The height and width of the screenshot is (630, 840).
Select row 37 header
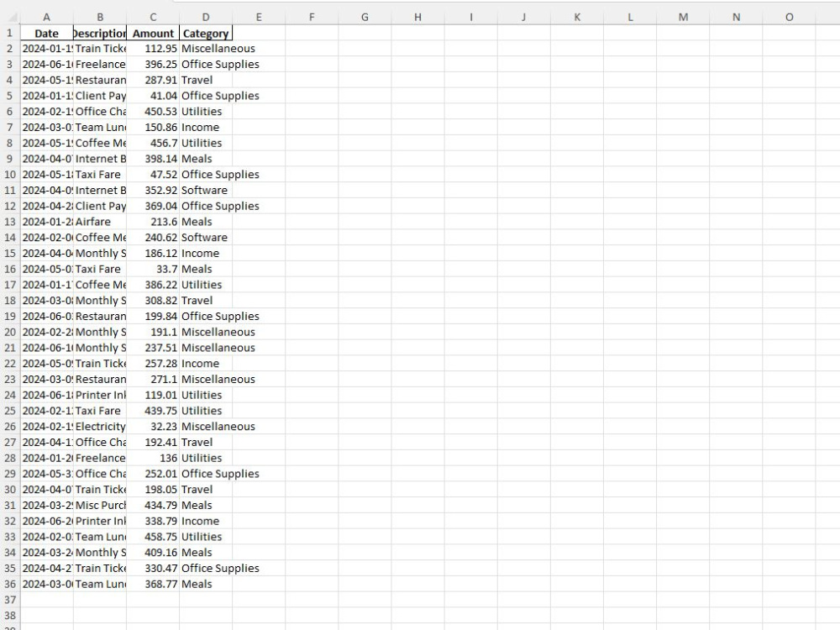point(9,600)
